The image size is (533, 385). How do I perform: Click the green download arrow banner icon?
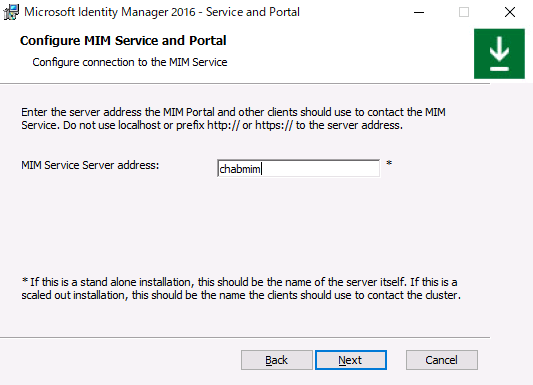(x=499, y=54)
